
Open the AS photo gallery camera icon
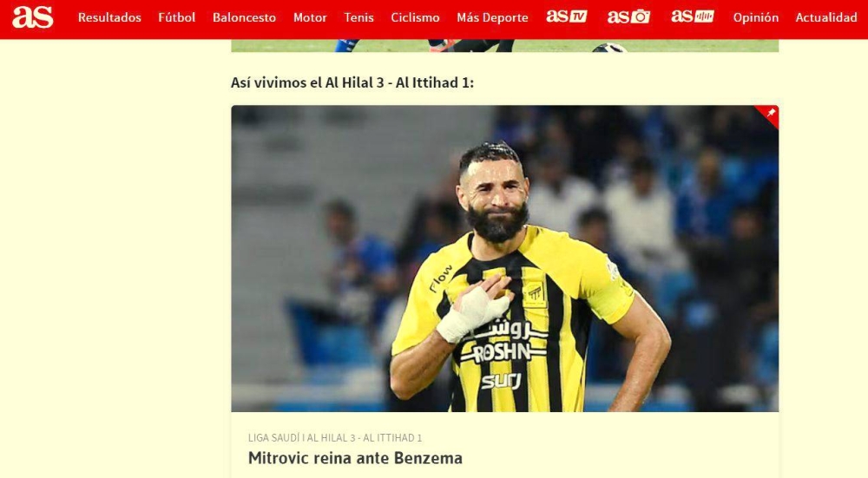(628, 16)
